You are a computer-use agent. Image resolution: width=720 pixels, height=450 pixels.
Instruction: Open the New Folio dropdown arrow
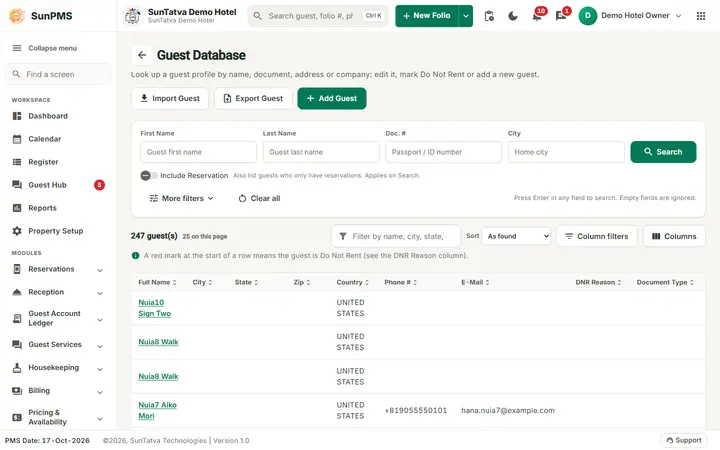466,16
